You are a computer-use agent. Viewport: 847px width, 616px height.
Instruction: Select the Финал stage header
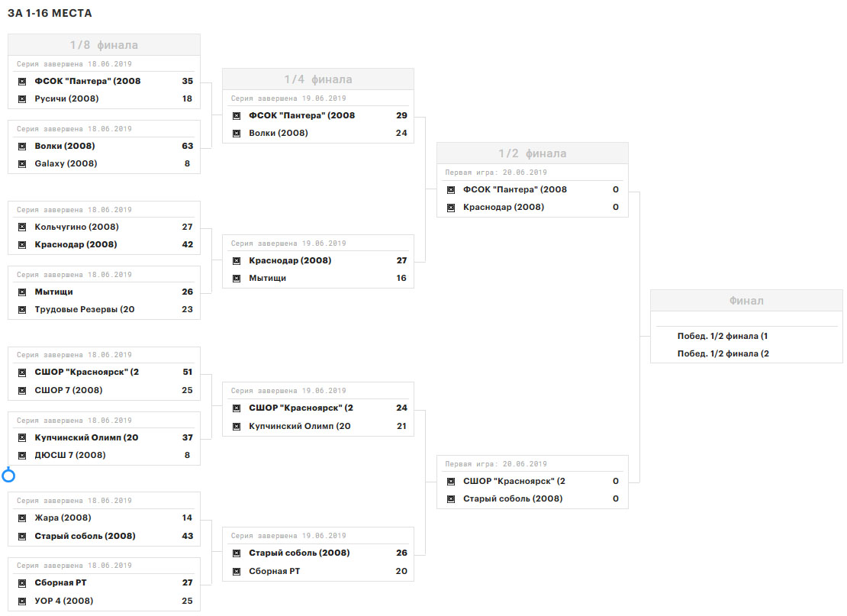(746, 301)
